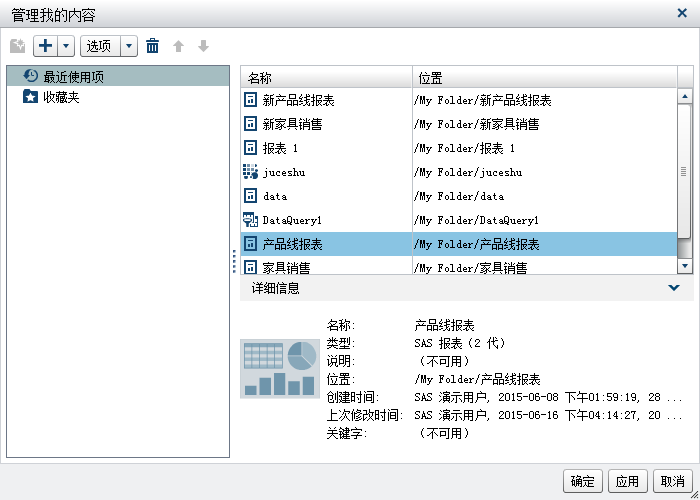Click report icon for 家具销售 row
Image resolution: width=700 pixels, height=500 pixels.
(250, 267)
